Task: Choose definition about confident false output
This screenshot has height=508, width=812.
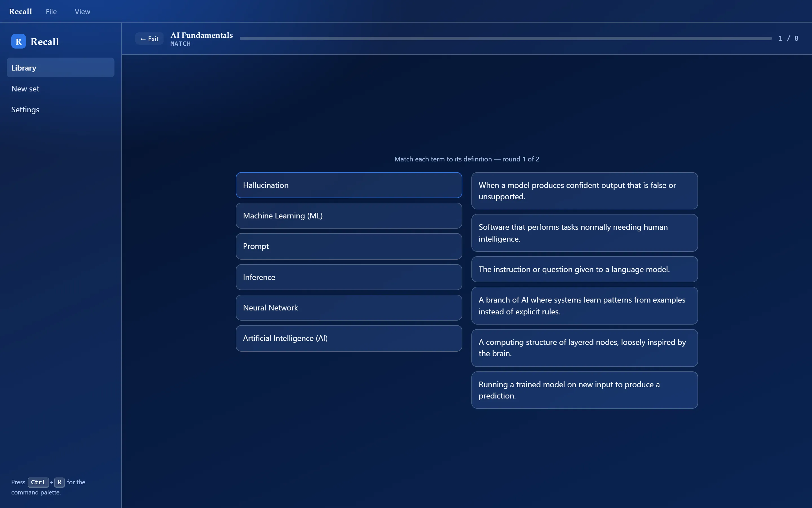Action: pos(584,191)
